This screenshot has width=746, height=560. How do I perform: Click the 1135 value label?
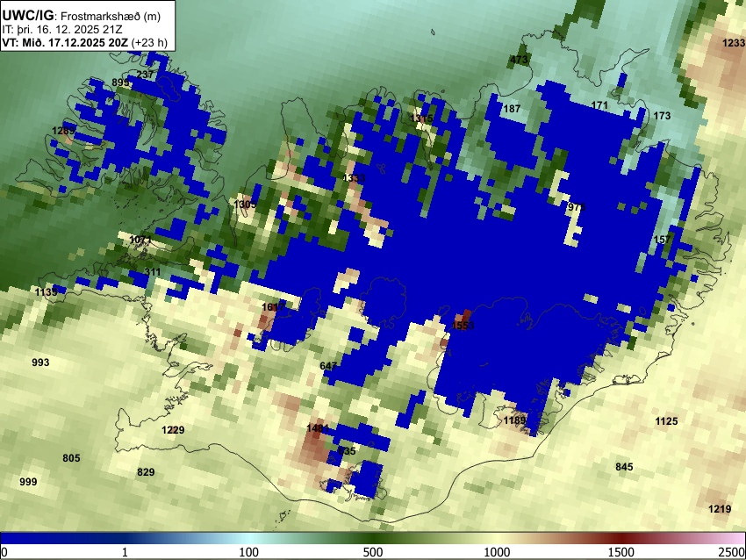coord(47,291)
